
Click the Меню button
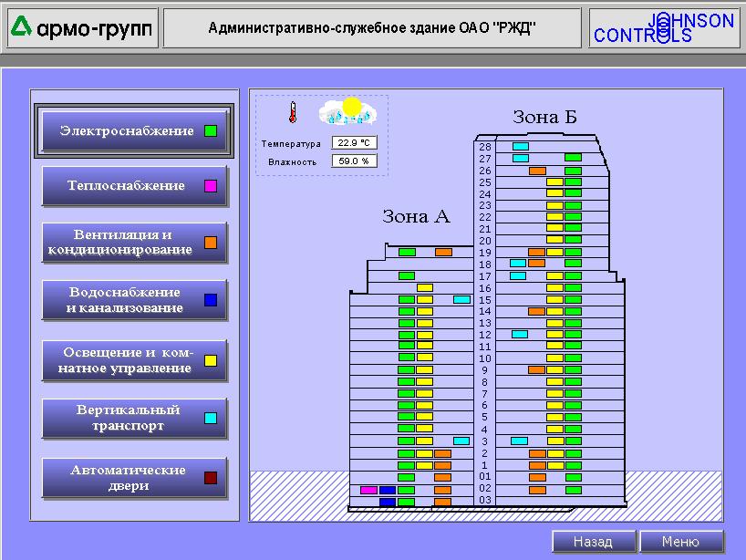681,542
